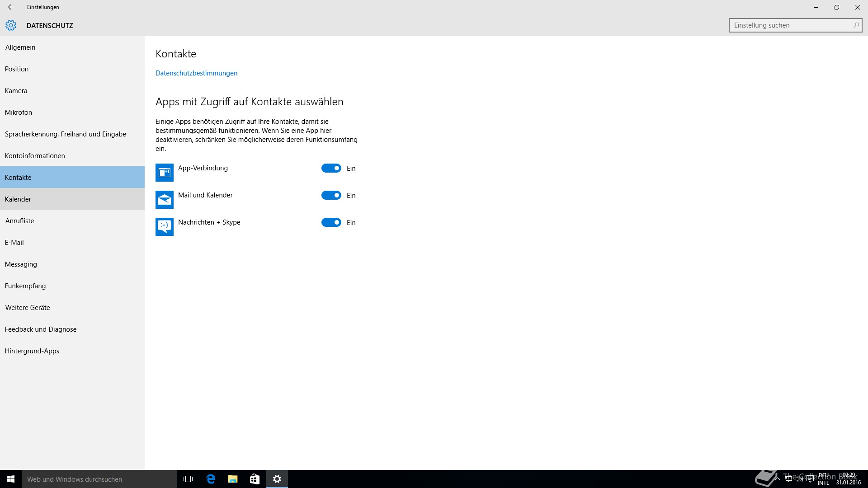Click the search magnifier icon
The width and height of the screenshot is (868, 488).
856,25
